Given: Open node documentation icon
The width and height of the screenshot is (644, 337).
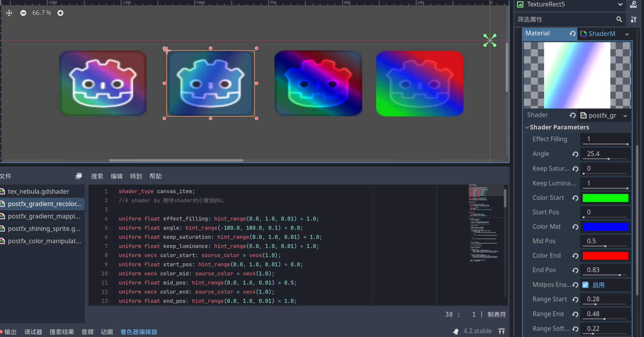Looking at the screenshot, I should point(634,4).
